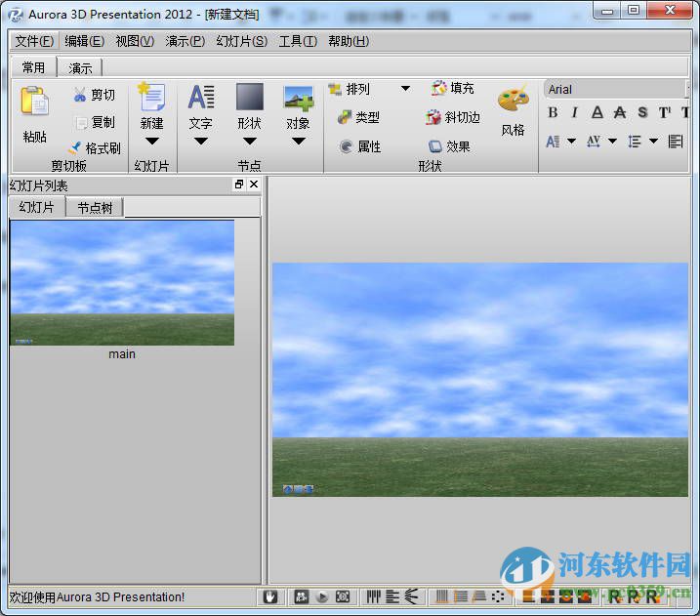
Task: Click the 'main' slide label
Action: click(122, 354)
